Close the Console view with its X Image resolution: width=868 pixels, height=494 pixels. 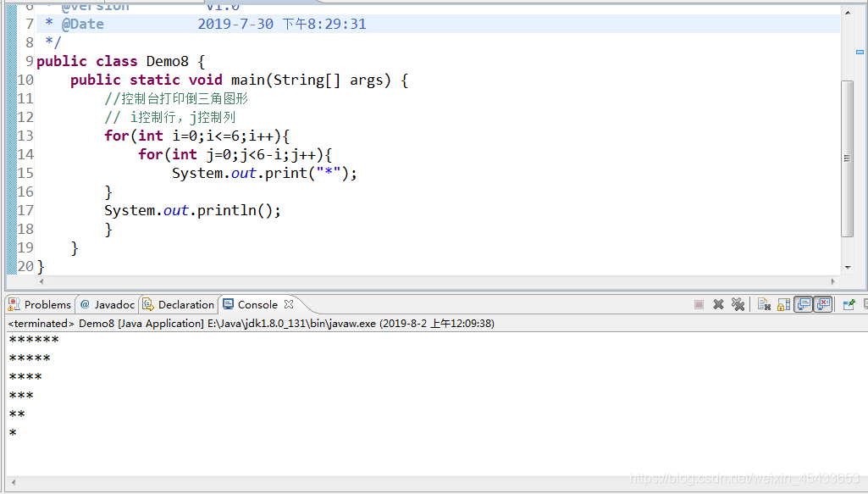coord(289,304)
